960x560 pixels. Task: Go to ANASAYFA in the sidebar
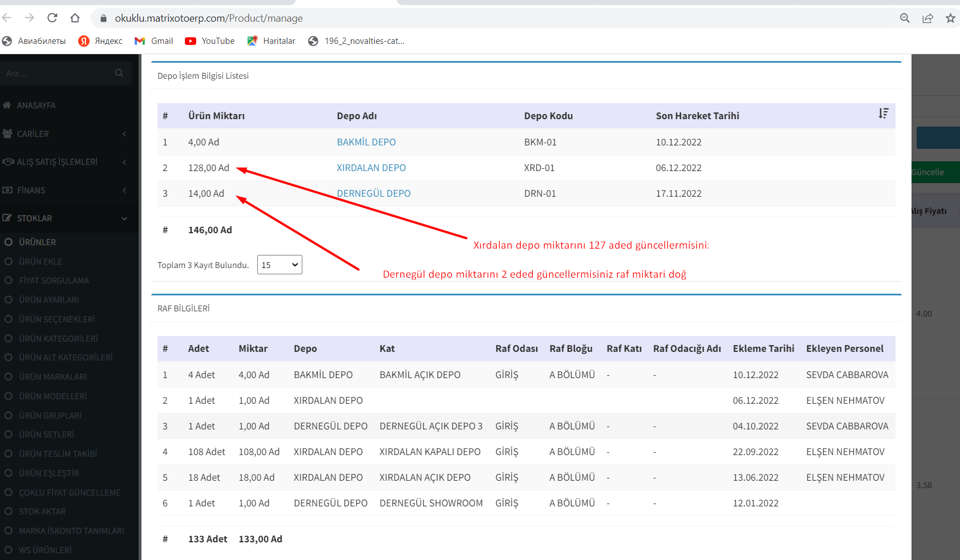click(36, 105)
